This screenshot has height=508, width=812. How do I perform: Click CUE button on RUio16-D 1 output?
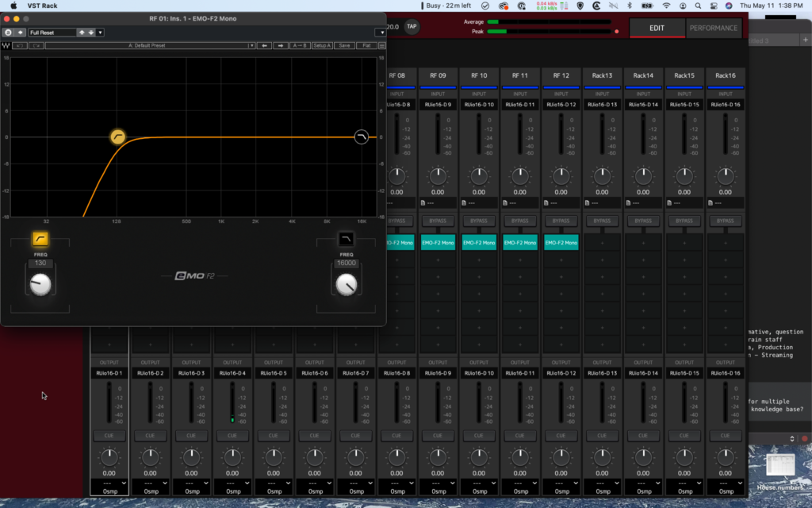pos(109,436)
